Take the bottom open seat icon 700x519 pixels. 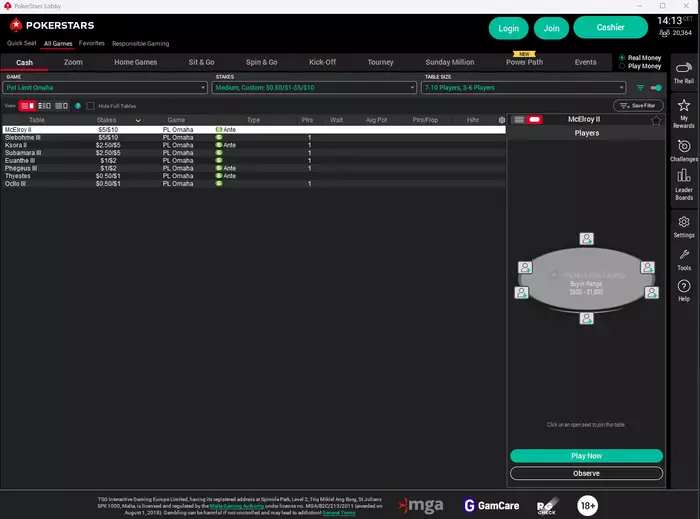[x=587, y=318]
